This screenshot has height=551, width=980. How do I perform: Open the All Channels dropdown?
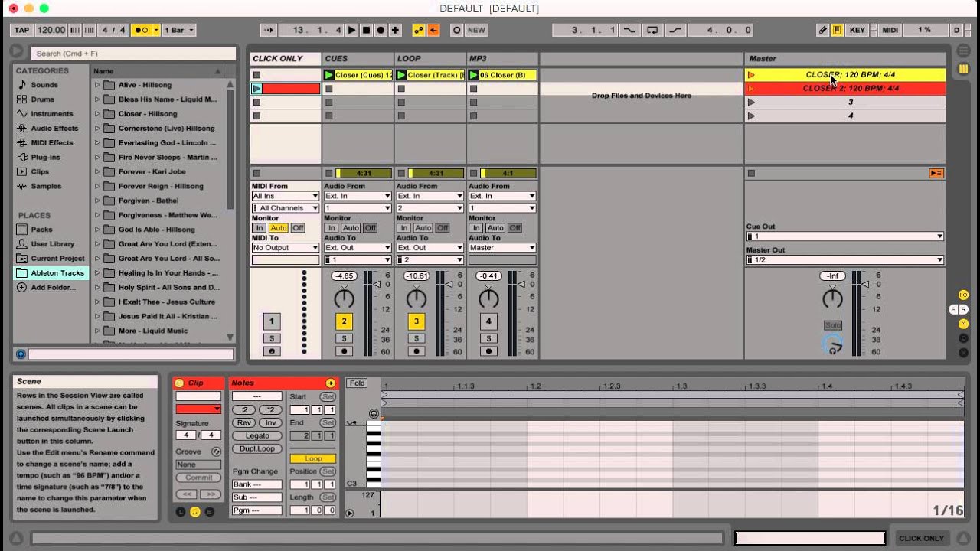[286, 208]
